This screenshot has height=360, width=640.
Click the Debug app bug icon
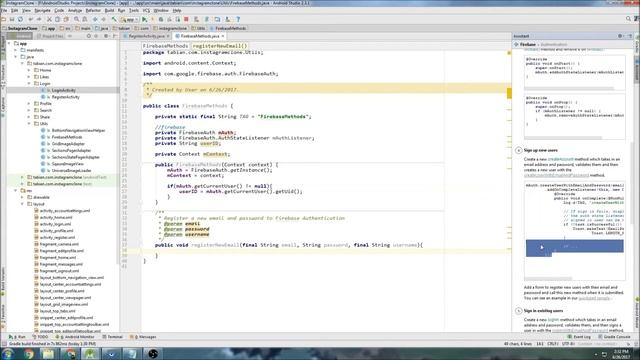click(x=161, y=19)
